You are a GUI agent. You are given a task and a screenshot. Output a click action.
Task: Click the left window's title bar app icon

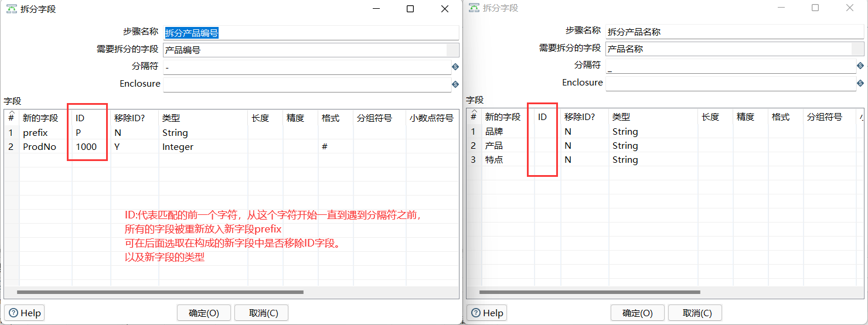[x=11, y=9]
